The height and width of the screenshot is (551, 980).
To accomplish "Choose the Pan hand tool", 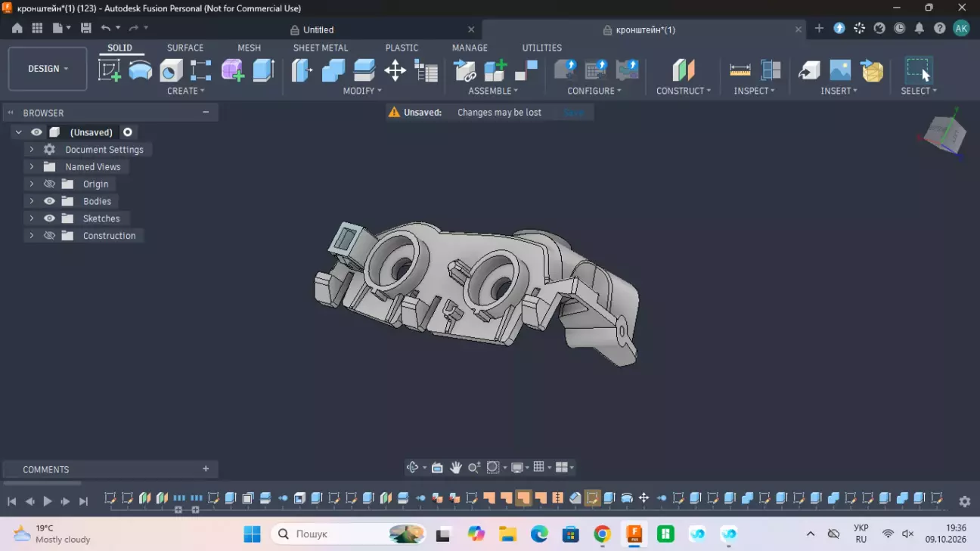I will [x=456, y=467].
